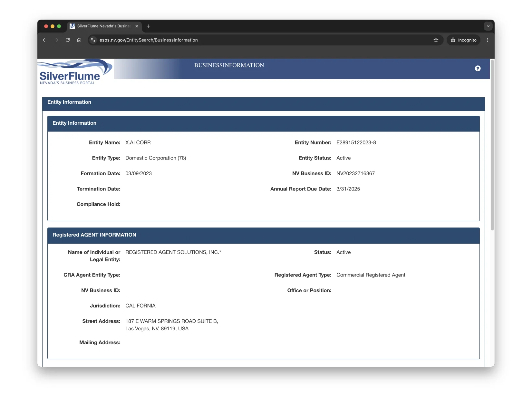Click the CRA Agent Entity Type label
Viewport: 532px width, 398px height.
point(92,275)
